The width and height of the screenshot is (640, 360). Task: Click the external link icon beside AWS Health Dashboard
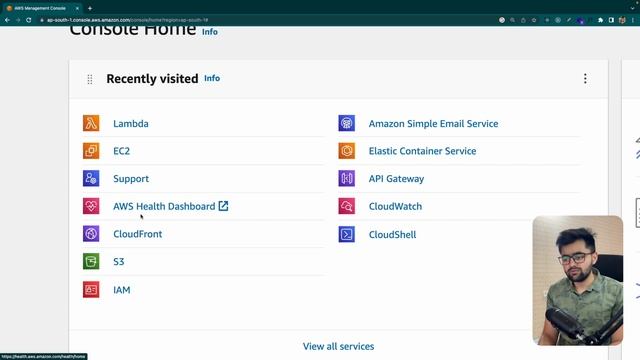223,206
